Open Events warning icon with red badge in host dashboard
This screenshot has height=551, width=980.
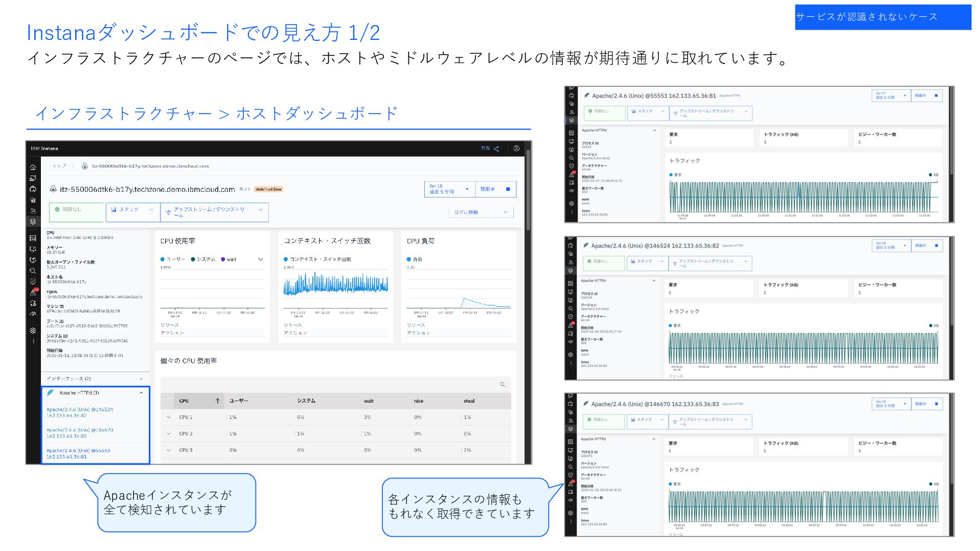point(33,292)
